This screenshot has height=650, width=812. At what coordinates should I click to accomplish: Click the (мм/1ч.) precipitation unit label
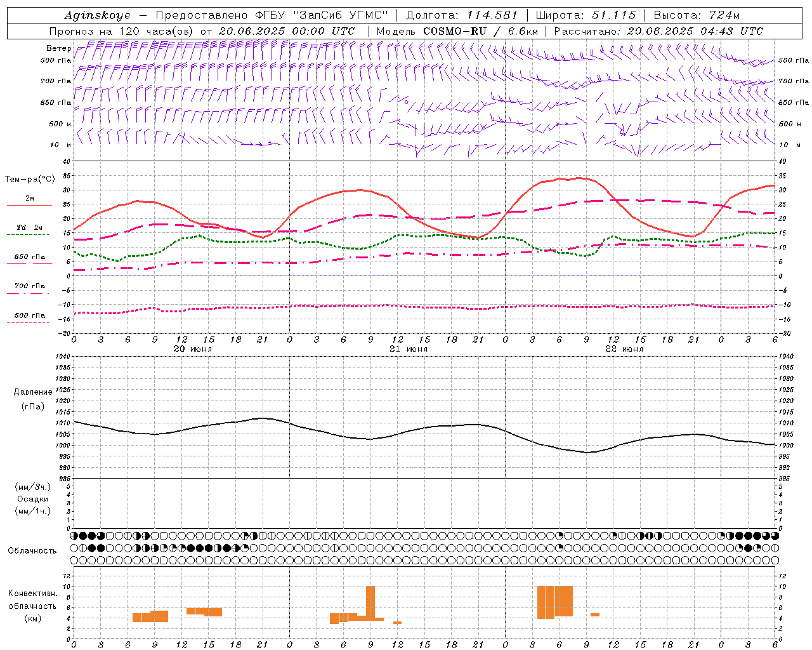33,511
